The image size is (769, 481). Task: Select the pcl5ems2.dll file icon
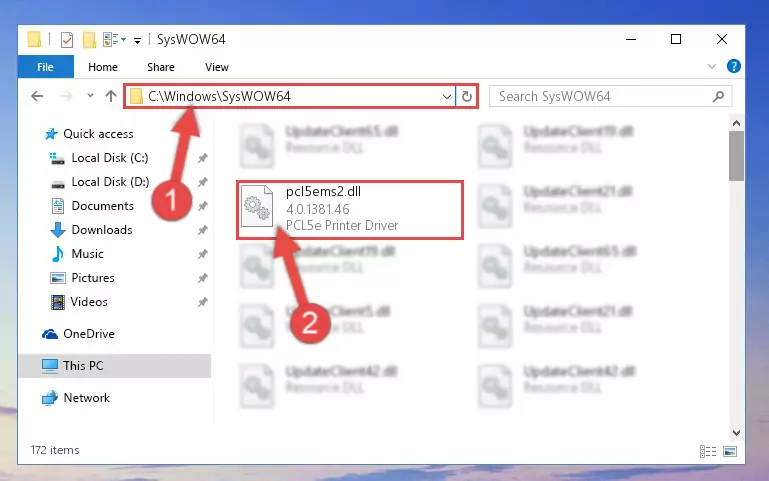coord(257,206)
